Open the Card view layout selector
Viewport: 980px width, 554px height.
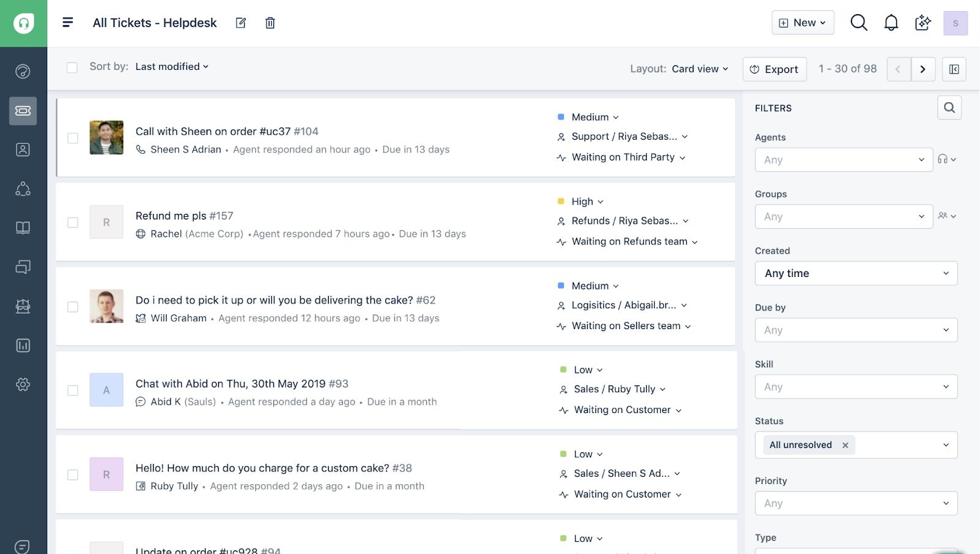pos(699,69)
